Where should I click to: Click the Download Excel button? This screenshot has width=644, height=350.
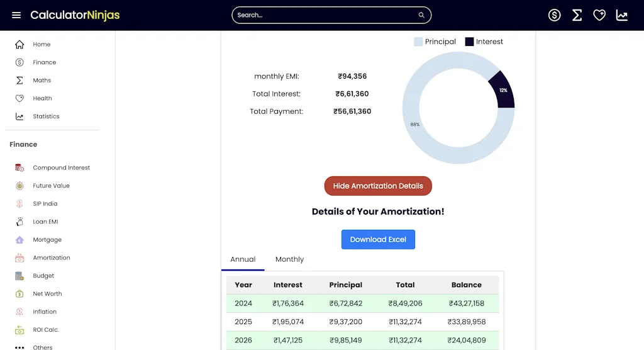click(x=378, y=239)
